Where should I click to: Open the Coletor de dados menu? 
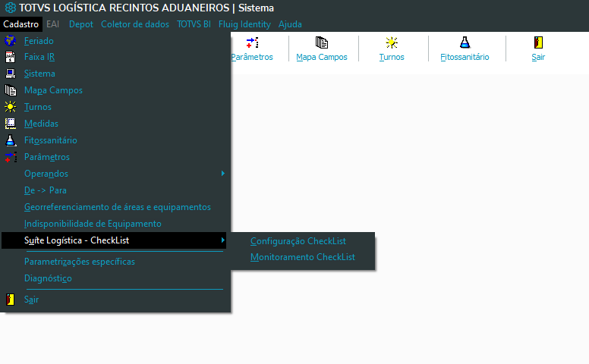[135, 24]
